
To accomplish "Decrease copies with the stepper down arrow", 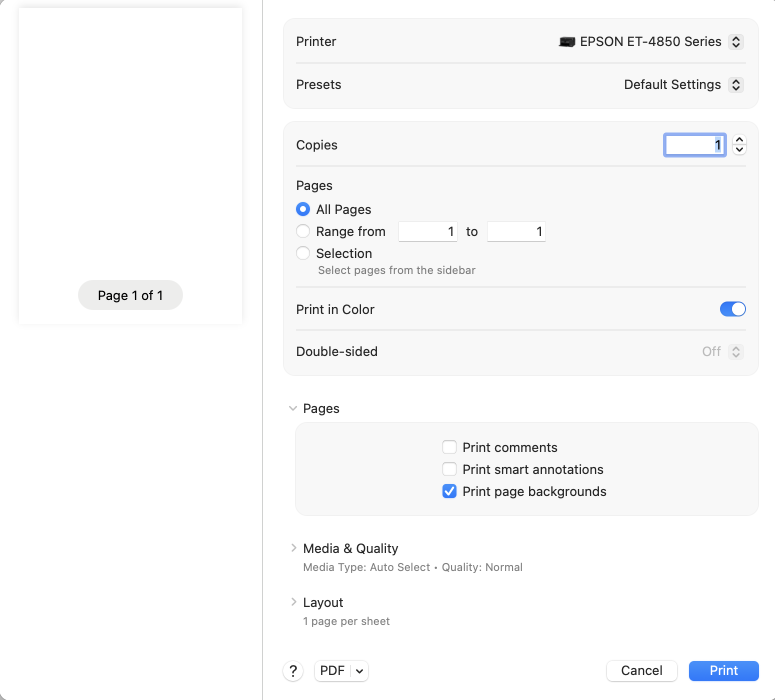I will pos(739,150).
